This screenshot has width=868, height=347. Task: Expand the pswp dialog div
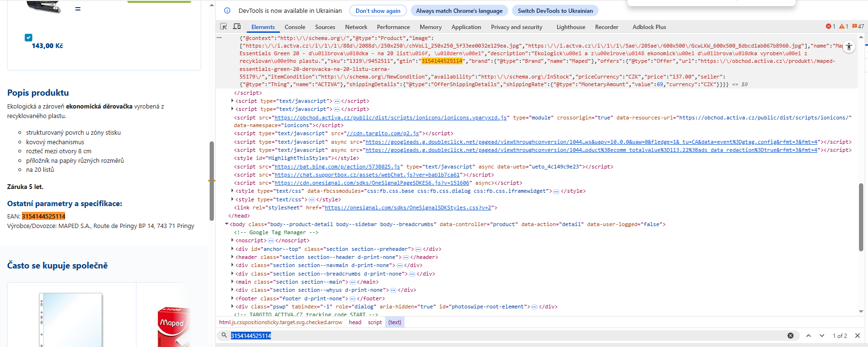[232, 307]
